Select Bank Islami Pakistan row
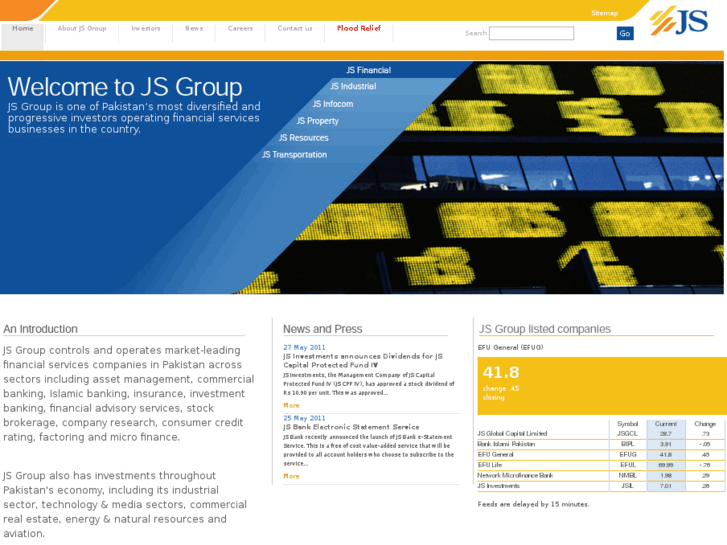727x545 pixels. click(x=601, y=444)
